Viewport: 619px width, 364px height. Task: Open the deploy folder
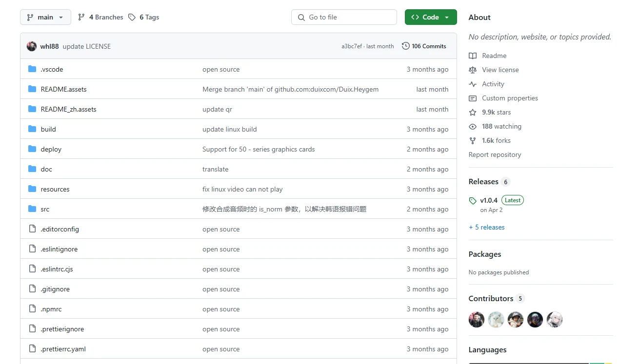51,149
